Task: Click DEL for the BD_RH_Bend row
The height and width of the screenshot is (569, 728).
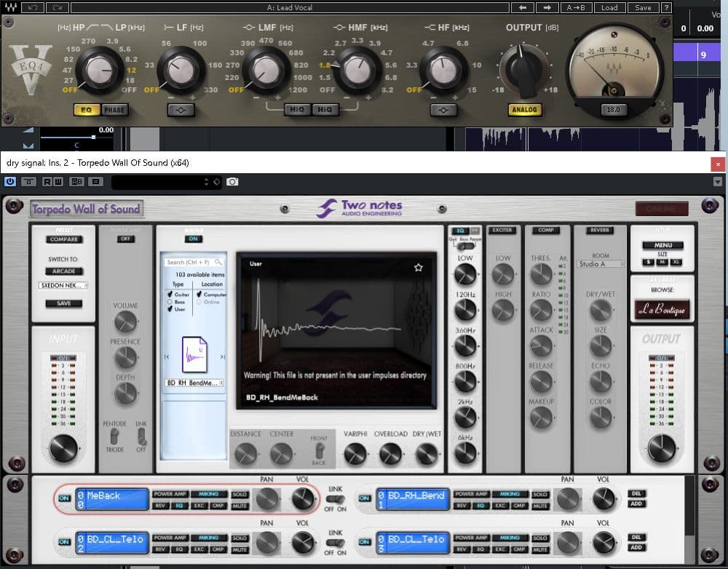Action: (x=636, y=493)
